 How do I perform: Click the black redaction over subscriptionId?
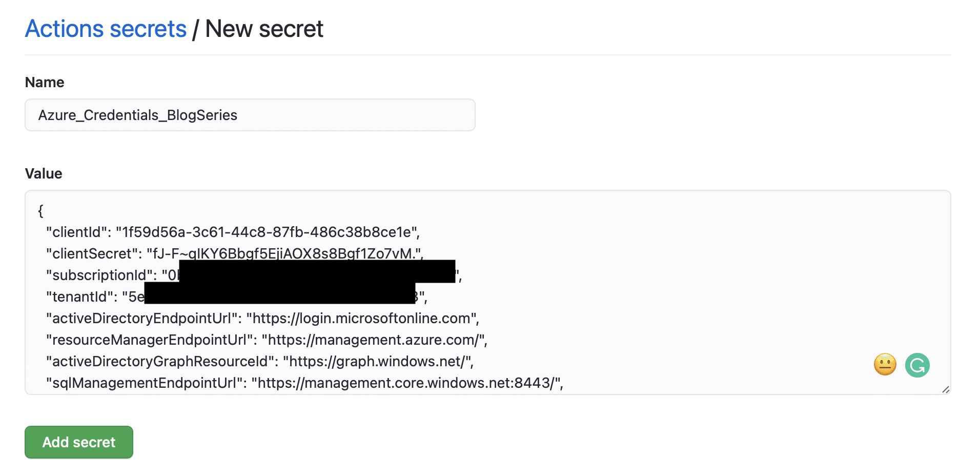tap(317, 271)
